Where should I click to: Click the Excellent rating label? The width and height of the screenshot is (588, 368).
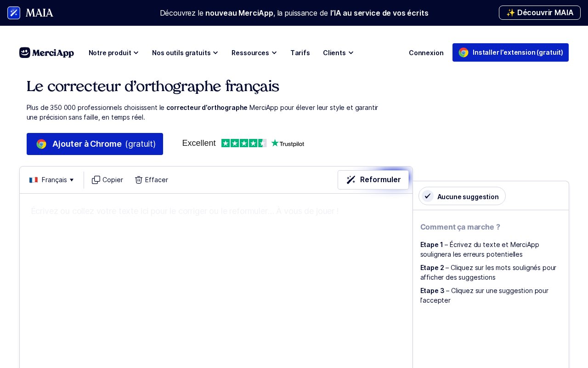199,143
